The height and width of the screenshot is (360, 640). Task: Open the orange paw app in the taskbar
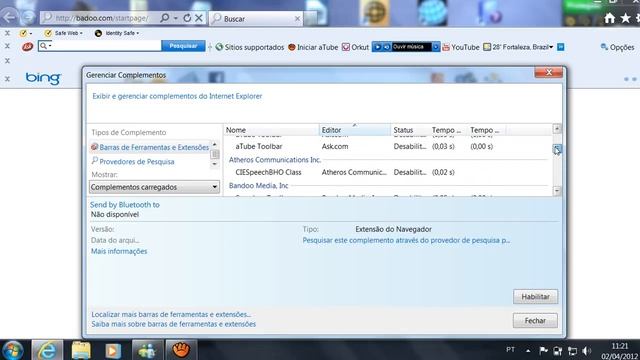point(181,350)
